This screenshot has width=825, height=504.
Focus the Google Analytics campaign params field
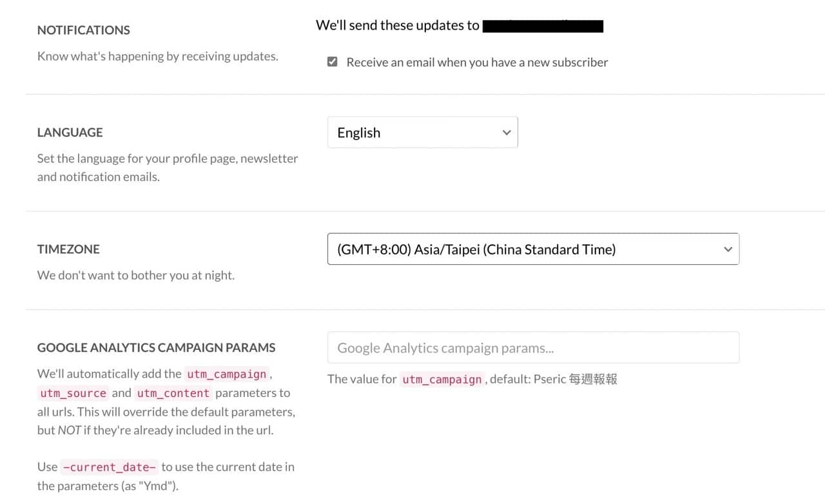[x=533, y=348]
